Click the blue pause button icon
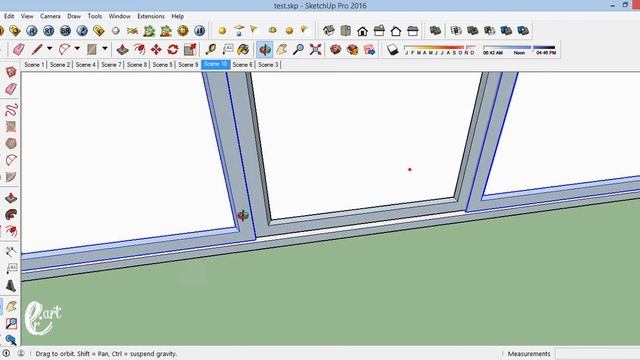Image resolution: width=640 pixels, height=360 pixels. point(199,31)
